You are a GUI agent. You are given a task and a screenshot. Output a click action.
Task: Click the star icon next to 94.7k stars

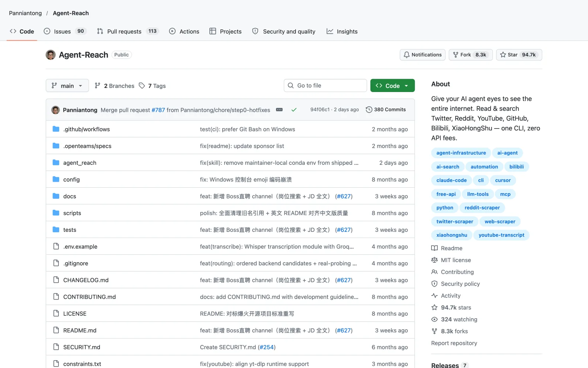pyautogui.click(x=434, y=308)
